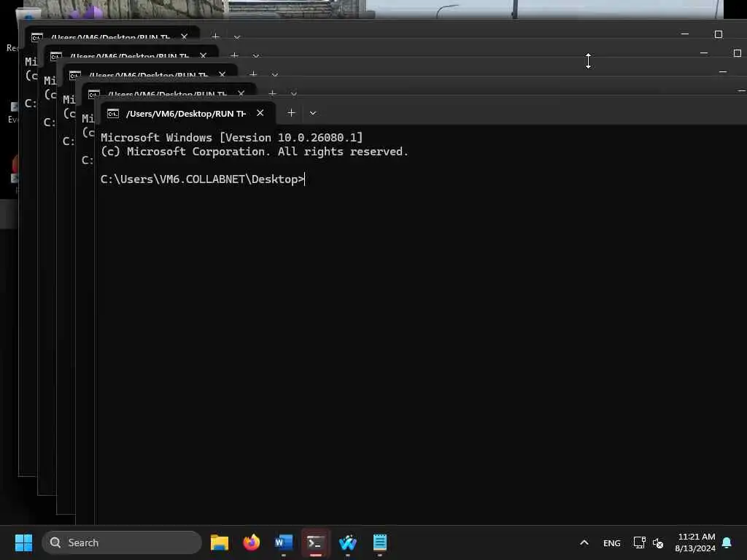Viewport: 747px width, 560px height.
Task: Open the Windows Start menu
Action: click(23, 542)
